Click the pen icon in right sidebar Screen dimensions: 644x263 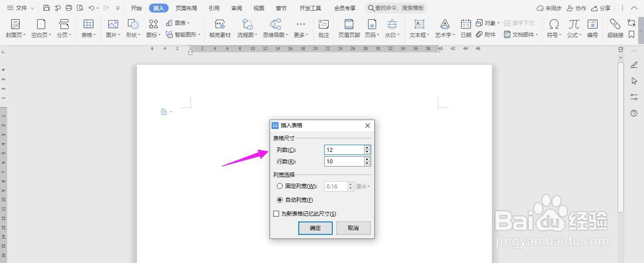tap(634, 65)
